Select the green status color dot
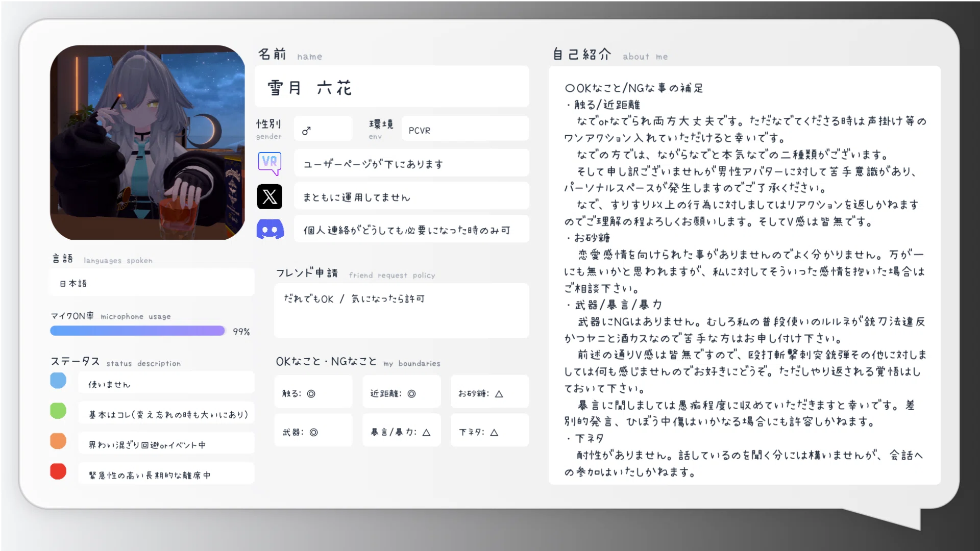Image resolution: width=980 pixels, height=551 pixels. pyautogui.click(x=58, y=411)
